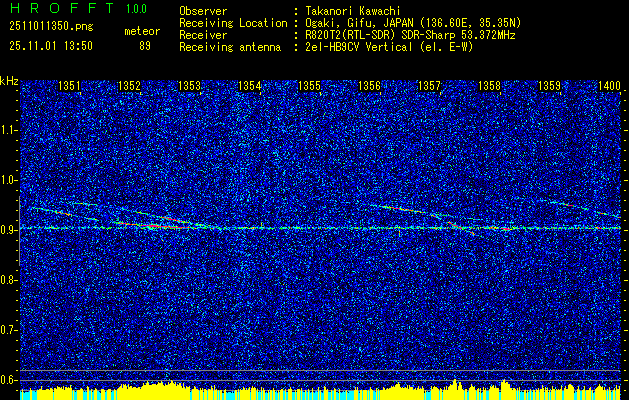The image size is (629, 400).
Task: Click the Receiver field label
Action: pyautogui.click(x=203, y=35)
